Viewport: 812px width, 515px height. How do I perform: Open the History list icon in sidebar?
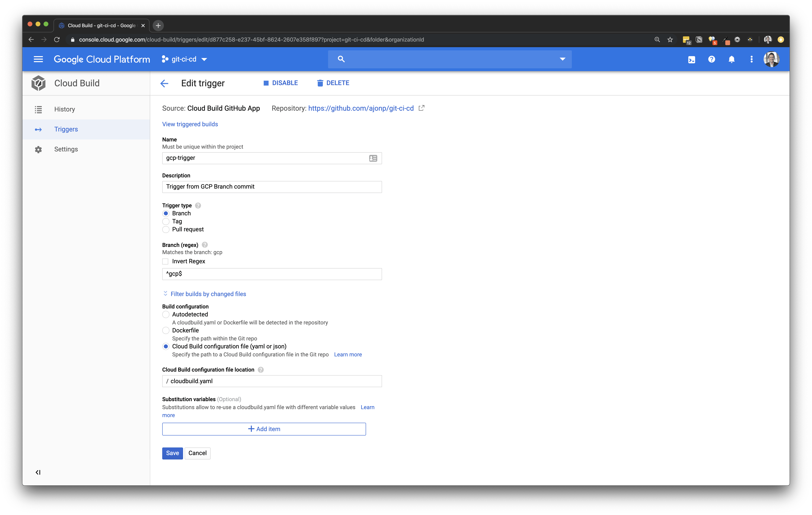(38, 109)
